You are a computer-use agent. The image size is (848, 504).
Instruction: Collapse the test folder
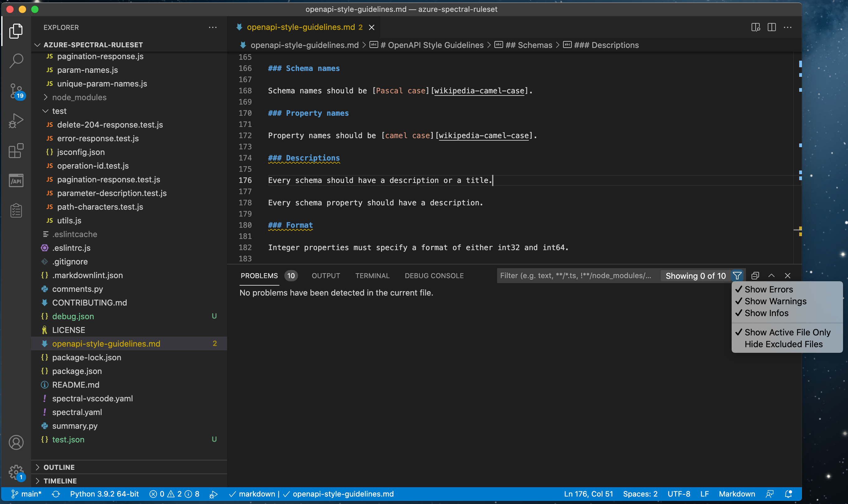click(59, 111)
